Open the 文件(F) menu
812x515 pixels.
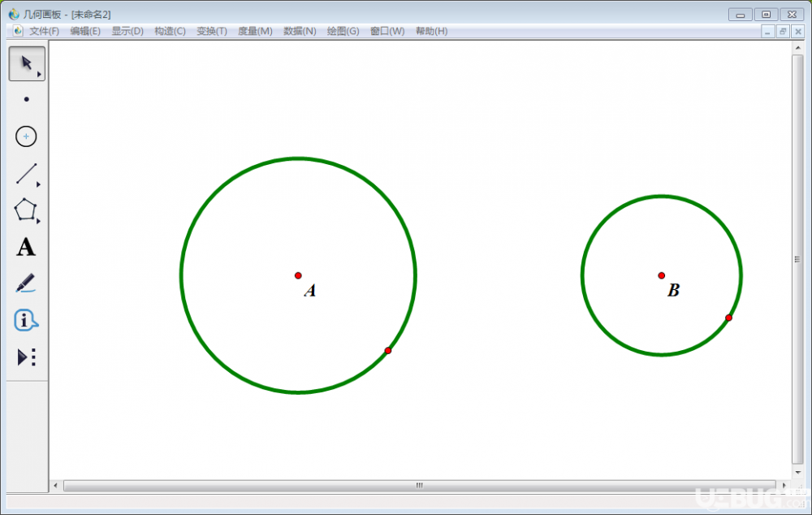[44, 31]
